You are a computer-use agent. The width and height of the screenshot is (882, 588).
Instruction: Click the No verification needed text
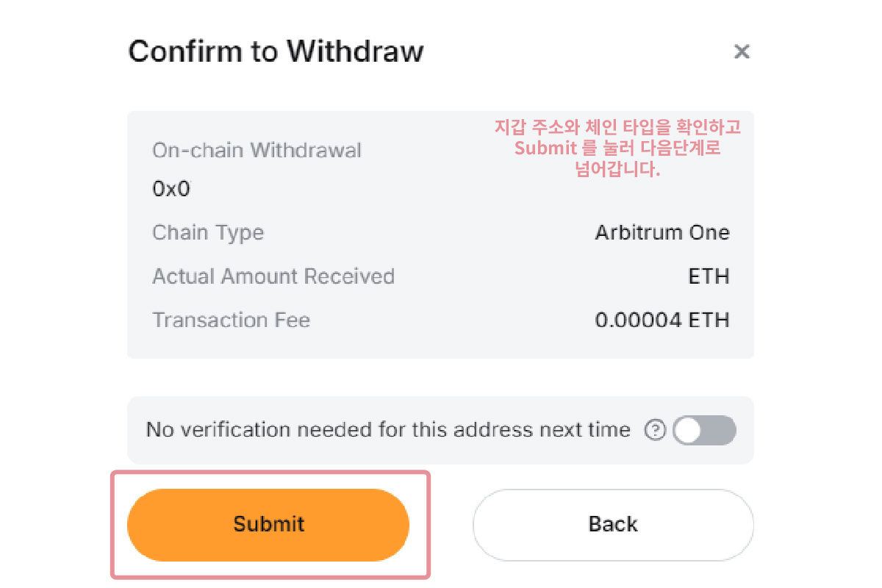(x=387, y=430)
